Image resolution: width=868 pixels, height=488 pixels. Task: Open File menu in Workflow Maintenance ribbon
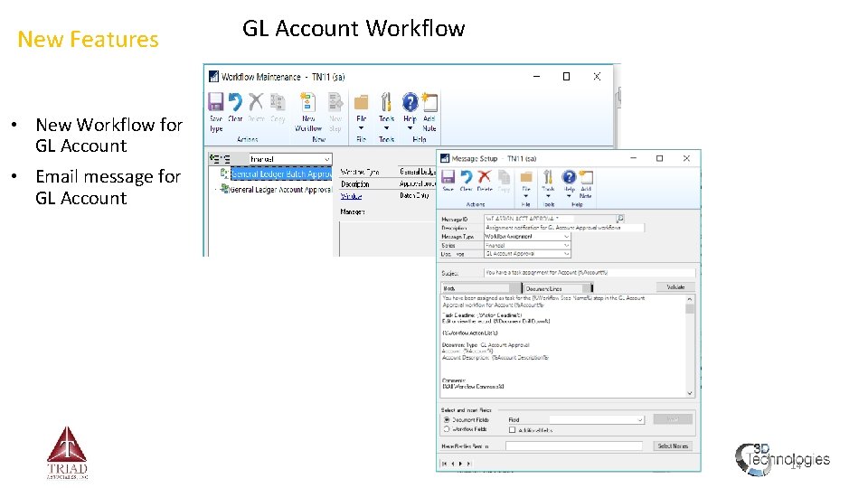(362, 112)
